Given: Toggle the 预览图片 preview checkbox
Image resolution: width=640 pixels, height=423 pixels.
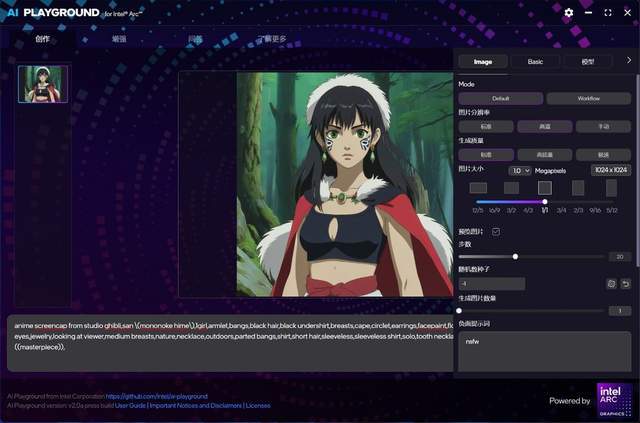Looking at the screenshot, I should pyautogui.click(x=496, y=232).
